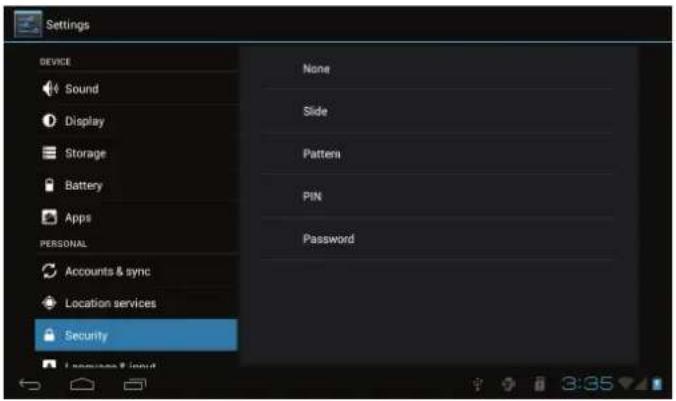Tap the Home navigation button
676x401 pixels.
tap(82, 384)
